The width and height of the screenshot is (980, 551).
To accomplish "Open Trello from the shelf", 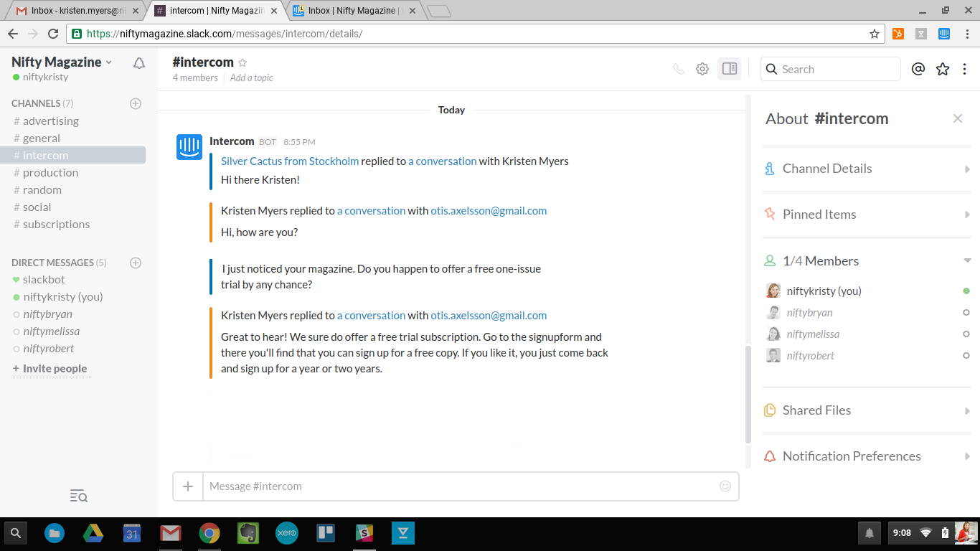I will coord(326,533).
